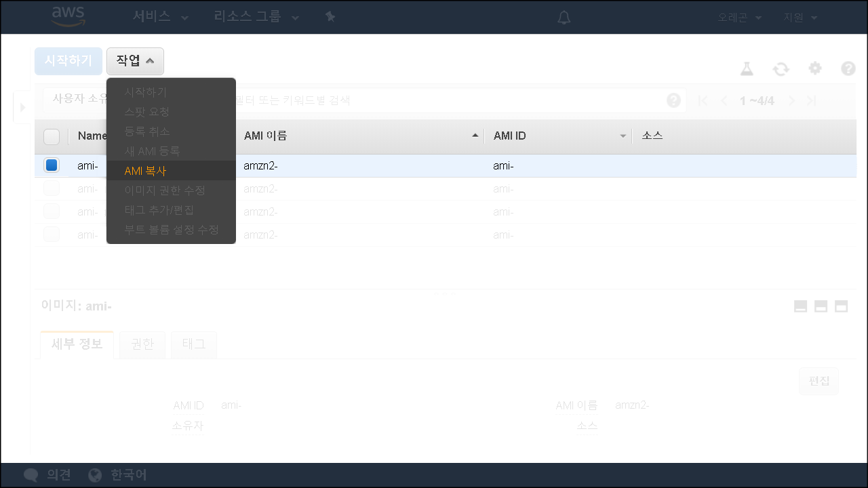Maximize the details pane

click(842, 306)
